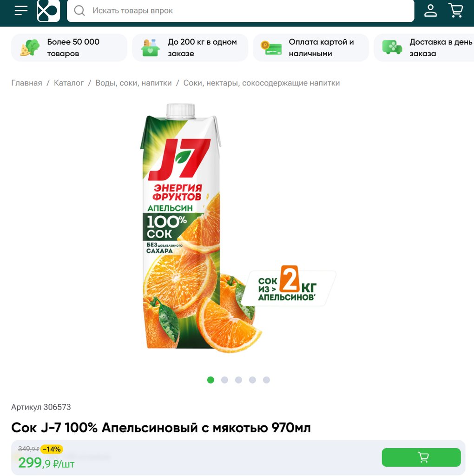Click the 'Доставка в день заказа' banner
Image resolution: width=474 pixels, height=476 pixels.
click(424, 48)
